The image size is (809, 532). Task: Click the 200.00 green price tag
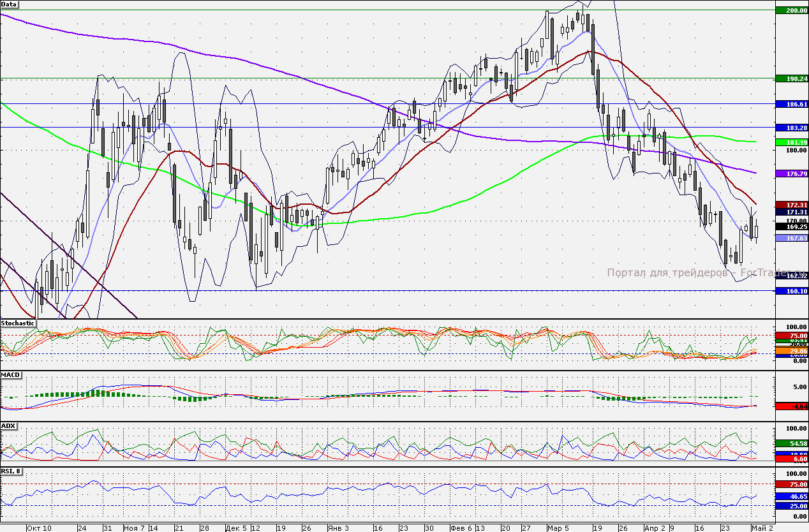point(791,11)
